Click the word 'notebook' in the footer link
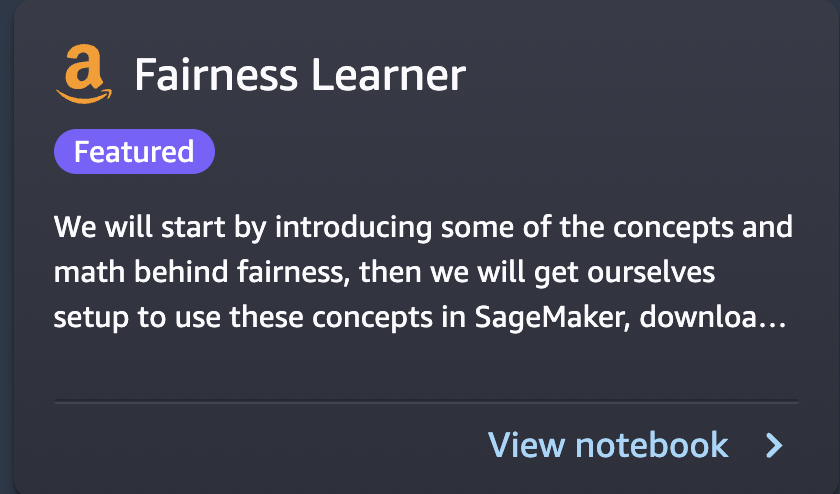This screenshot has height=494, width=840. 651,445
